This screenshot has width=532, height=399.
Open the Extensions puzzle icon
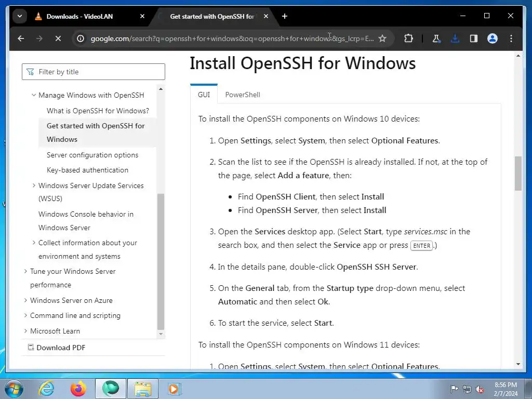coord(408,38)
